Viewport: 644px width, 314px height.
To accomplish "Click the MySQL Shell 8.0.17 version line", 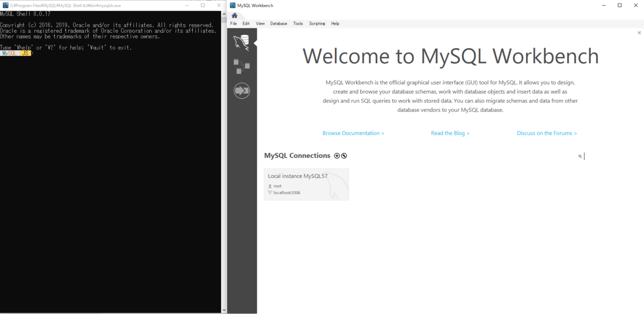I will click(x=25, y=14).
